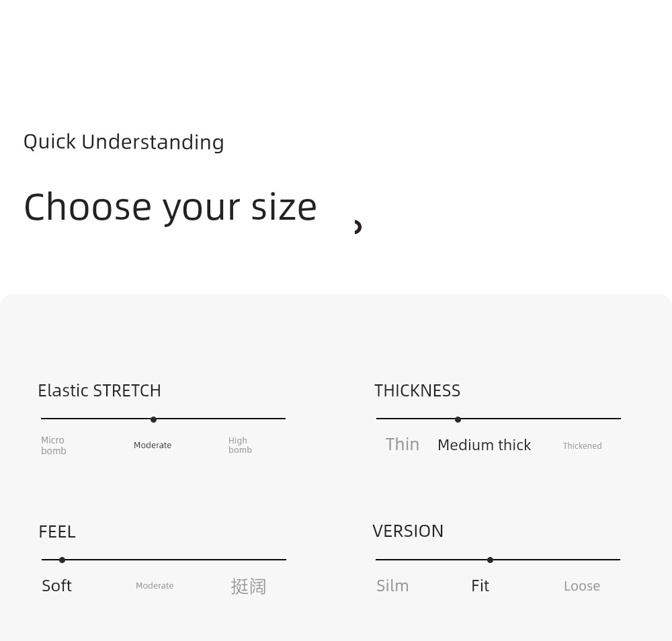Click the Elastic STRETCH slider dot
The image size is (672, 641).
(x=153, y=419)
